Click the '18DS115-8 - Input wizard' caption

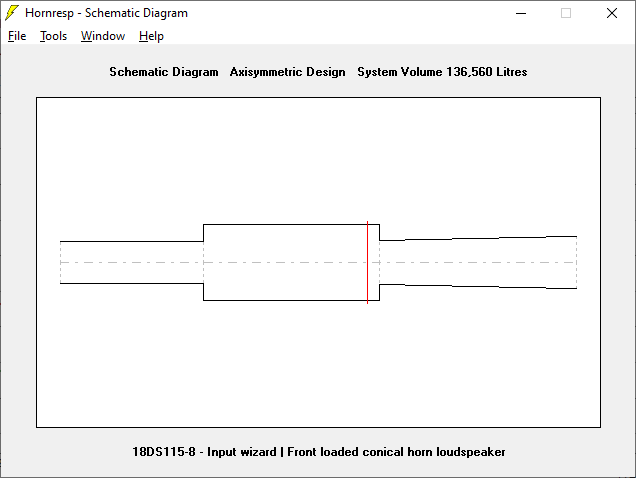(204, 452)
